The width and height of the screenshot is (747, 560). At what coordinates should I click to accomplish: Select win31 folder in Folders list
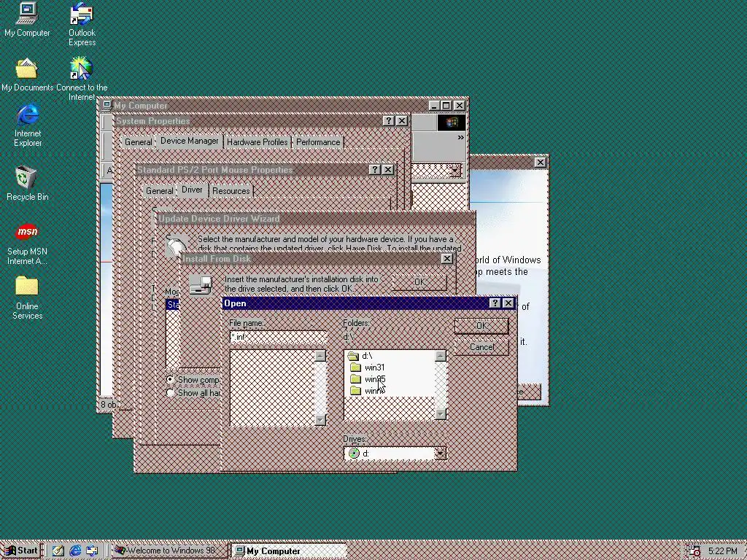pyautogui.click(x=368, y=367)
